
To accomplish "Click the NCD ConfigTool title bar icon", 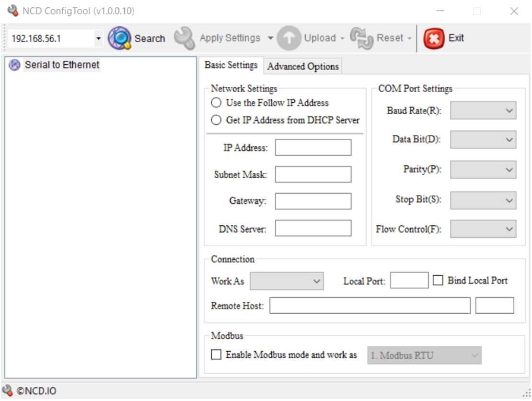I will pos(12,11).
